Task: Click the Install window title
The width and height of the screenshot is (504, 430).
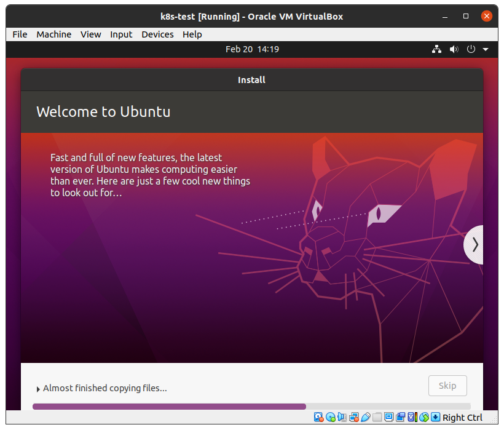Action: pyautogui.click(x=251, y=80)
